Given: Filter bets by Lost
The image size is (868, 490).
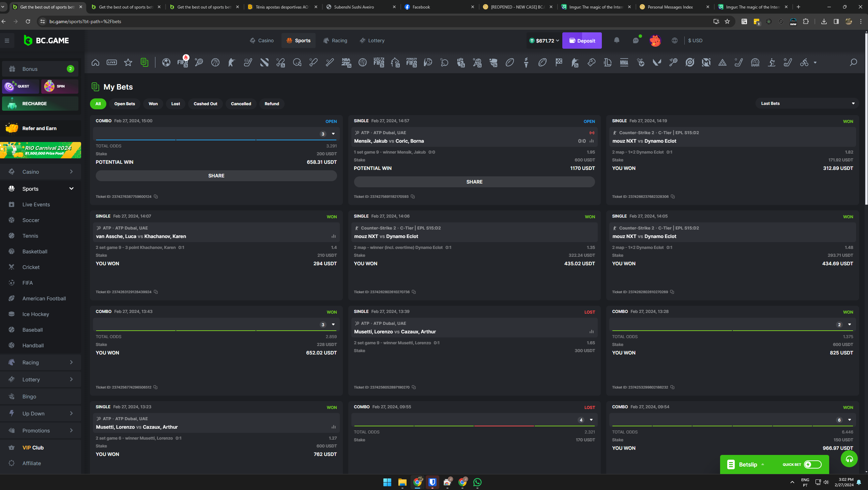Looking at the screenshot, I should (x=176, y=104).
